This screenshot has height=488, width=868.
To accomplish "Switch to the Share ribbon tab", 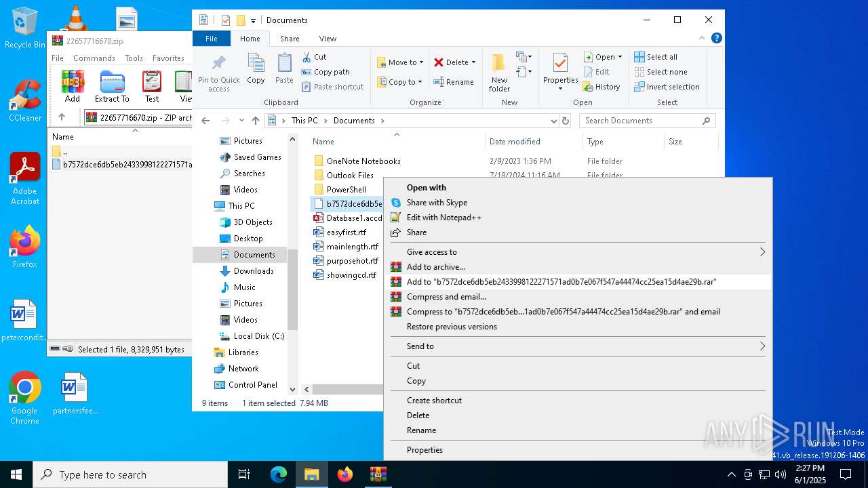I will pyautogui.click(x=290, y=39).
